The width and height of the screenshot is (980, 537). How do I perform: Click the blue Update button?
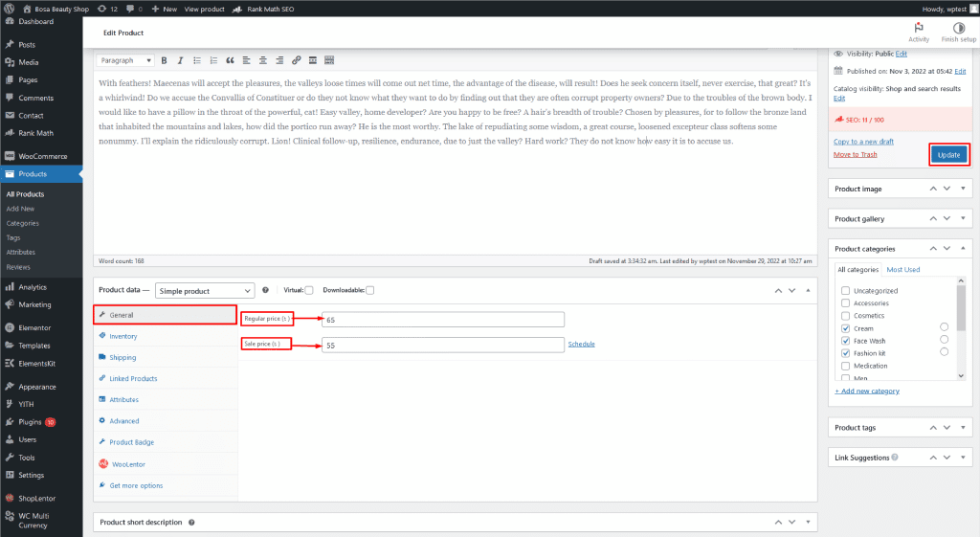pos(948,154)
